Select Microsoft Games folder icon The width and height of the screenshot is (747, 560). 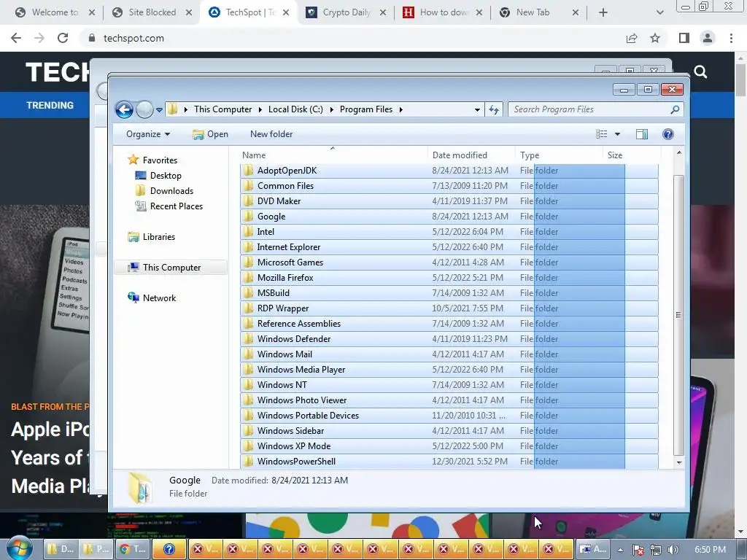[x=248, y=262]
